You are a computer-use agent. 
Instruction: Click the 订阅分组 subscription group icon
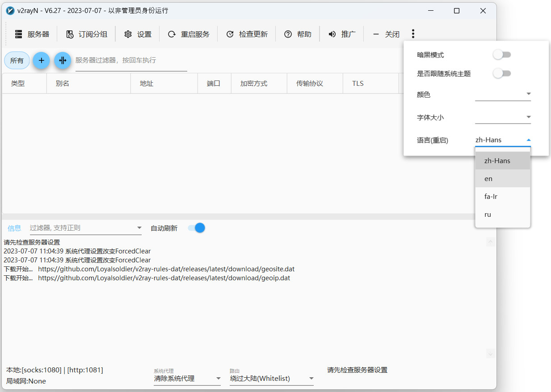coord(70,34)
